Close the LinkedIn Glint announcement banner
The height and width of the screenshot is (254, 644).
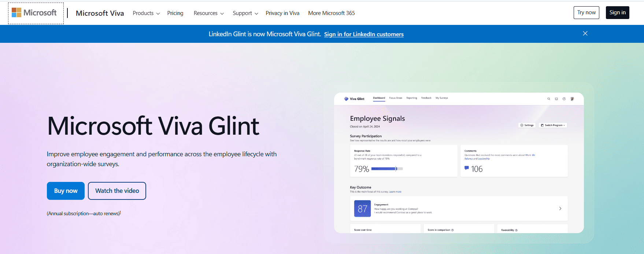585,33
